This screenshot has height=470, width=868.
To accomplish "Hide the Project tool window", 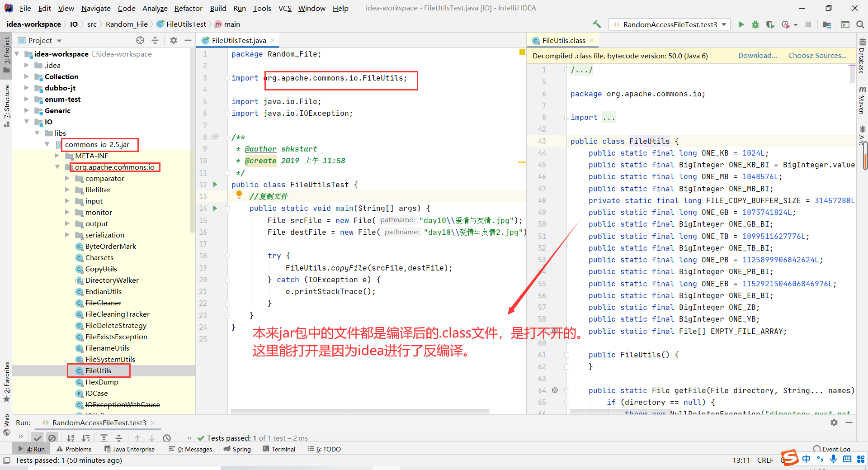I will [188, 40].
